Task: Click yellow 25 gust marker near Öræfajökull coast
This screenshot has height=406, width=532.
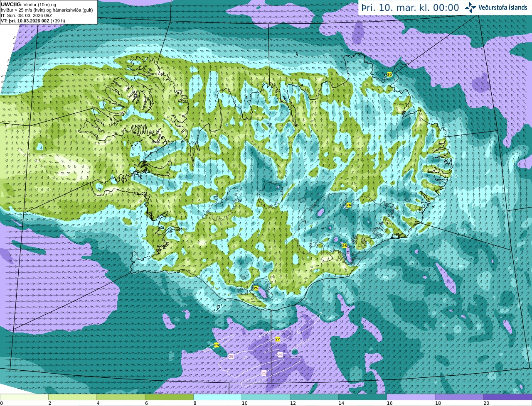Action: tap(345, 246)
